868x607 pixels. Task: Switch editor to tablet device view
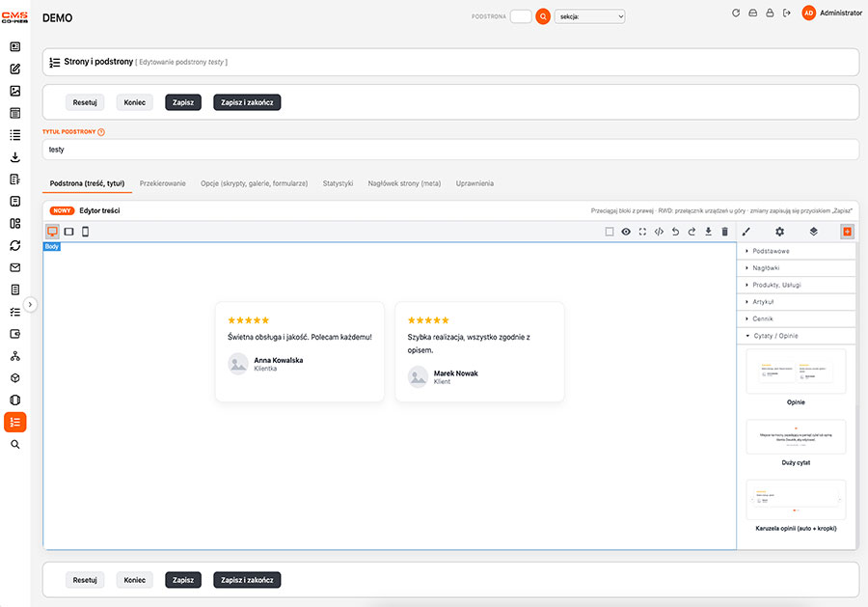coord(68,232)
